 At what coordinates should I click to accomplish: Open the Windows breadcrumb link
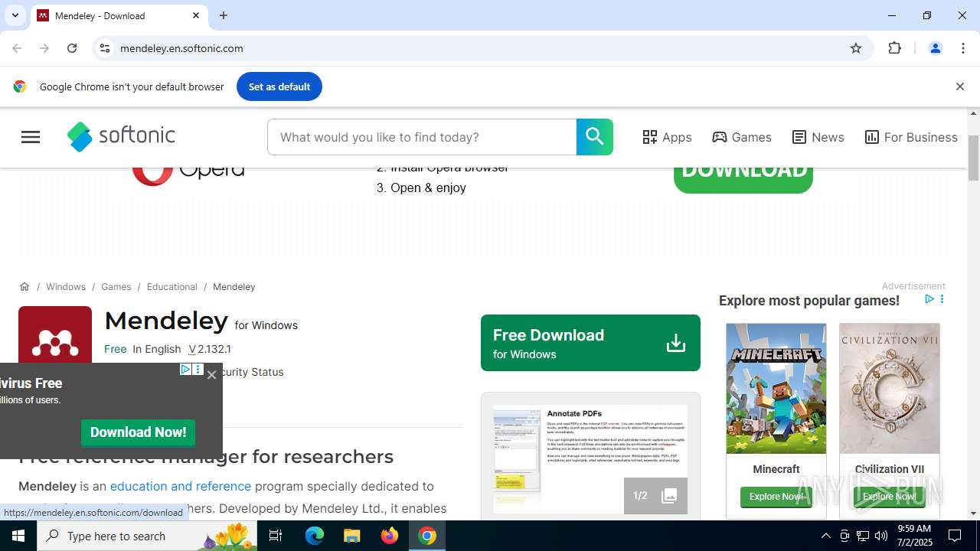tap(66, 286)
